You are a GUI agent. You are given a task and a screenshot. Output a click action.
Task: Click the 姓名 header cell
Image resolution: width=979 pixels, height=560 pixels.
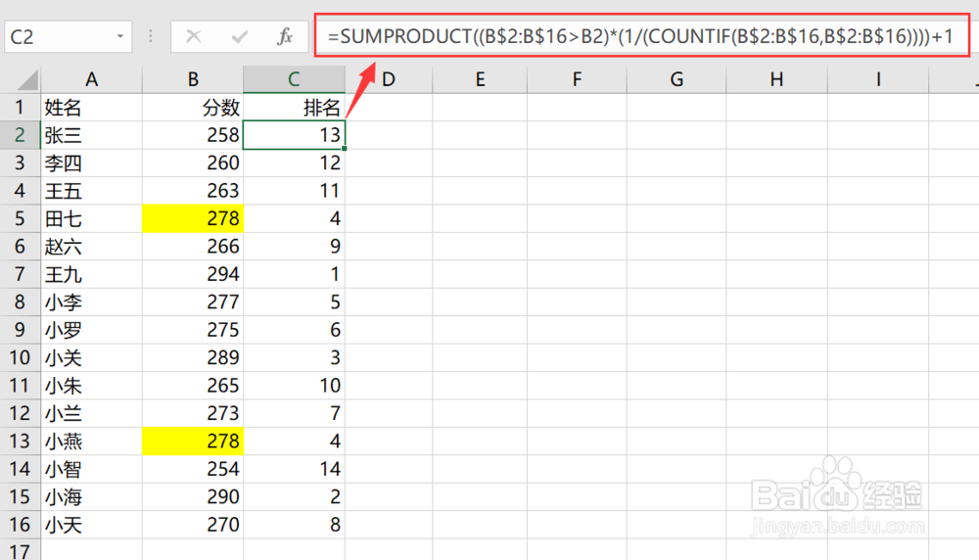91,108
